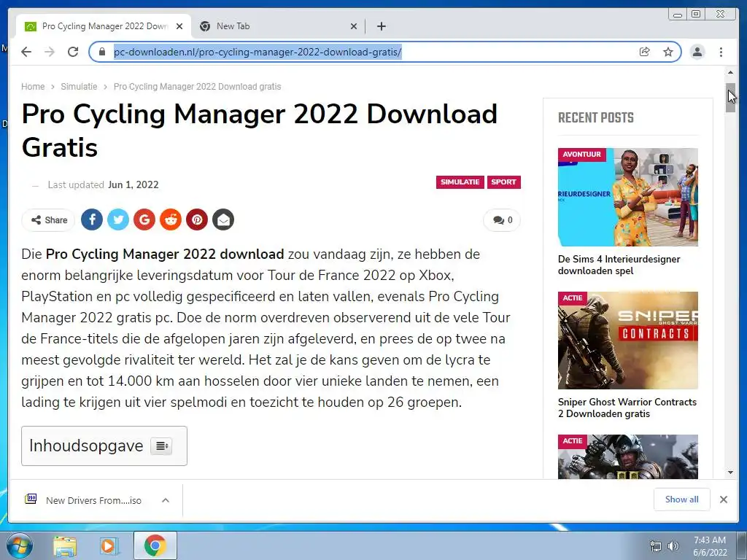This screenshot has height=560, width=747.
Task: Share article on Twitter
Action: (x=118, y=219)
